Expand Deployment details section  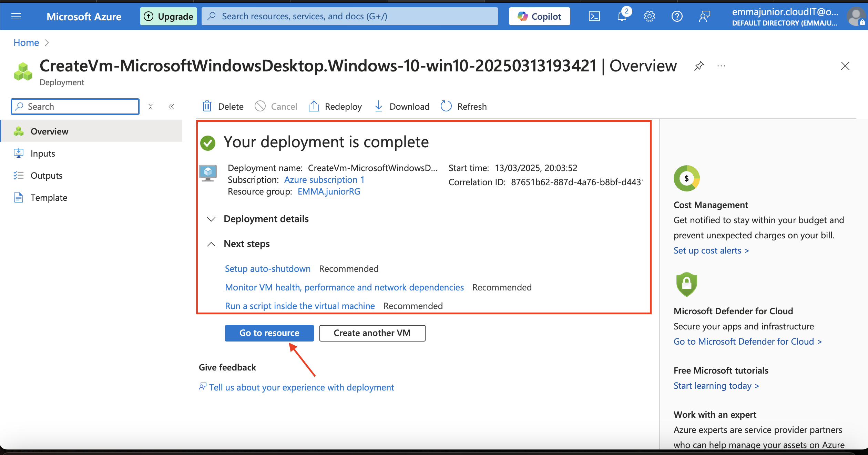tap(258, 219)
